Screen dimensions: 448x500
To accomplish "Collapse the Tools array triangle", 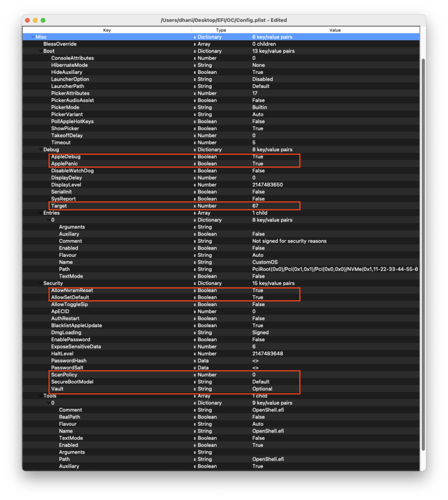I will pos(41,396).
